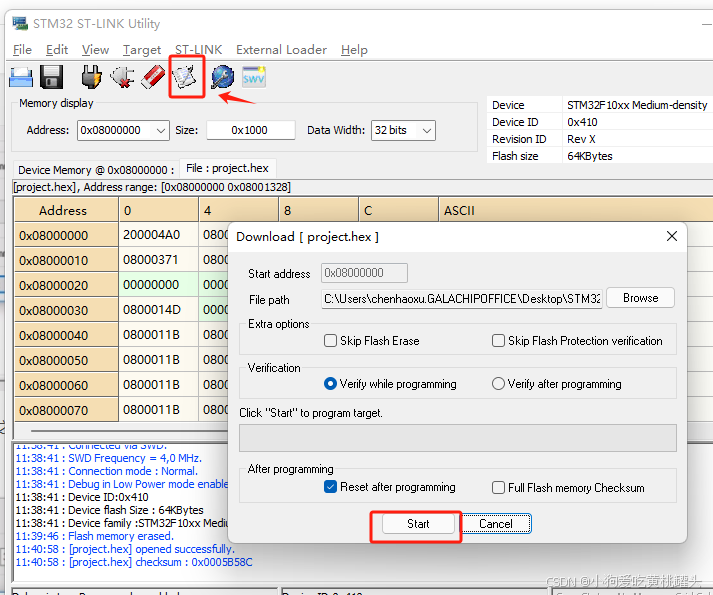Click the memory Size input field

click(x=251, y=130)
